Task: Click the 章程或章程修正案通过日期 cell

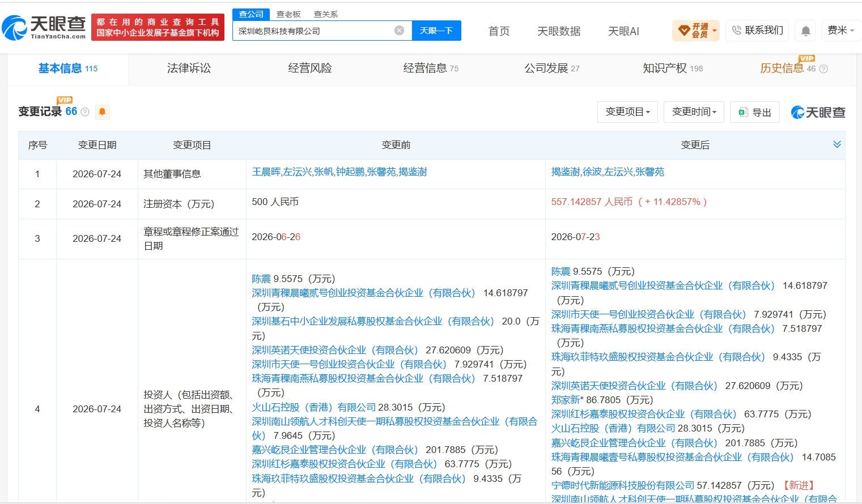Action: [192, 238]
